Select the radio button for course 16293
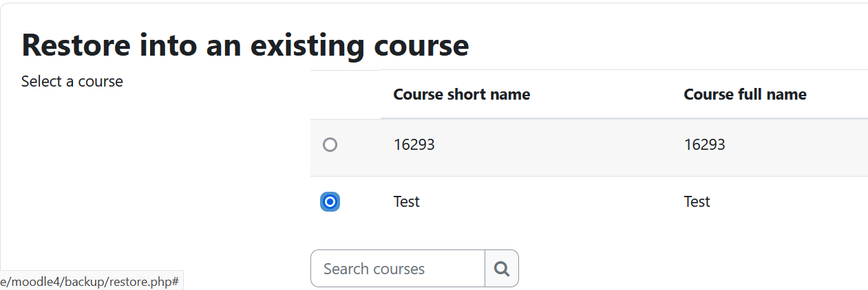 (x=330, y=144)
